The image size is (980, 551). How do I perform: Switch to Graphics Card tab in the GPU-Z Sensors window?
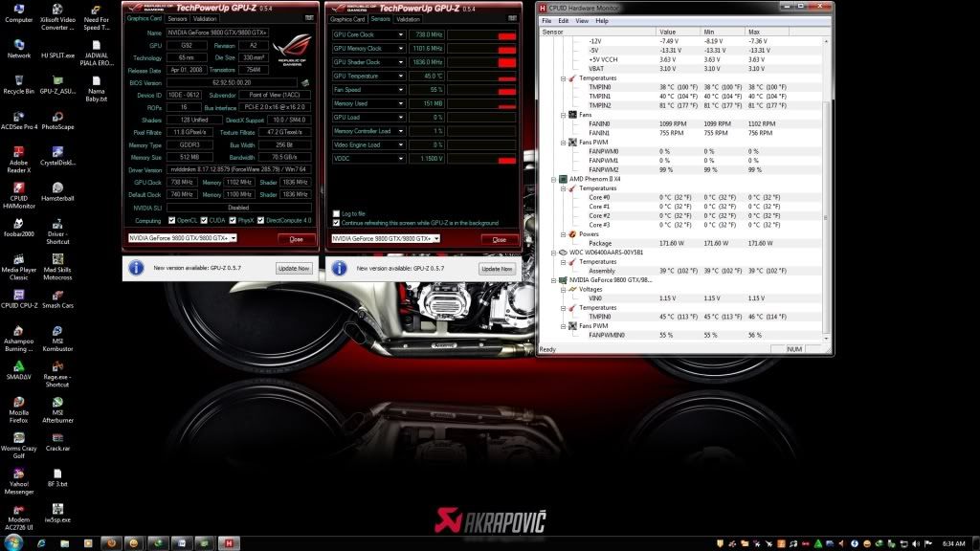click(x=348, y=19)
